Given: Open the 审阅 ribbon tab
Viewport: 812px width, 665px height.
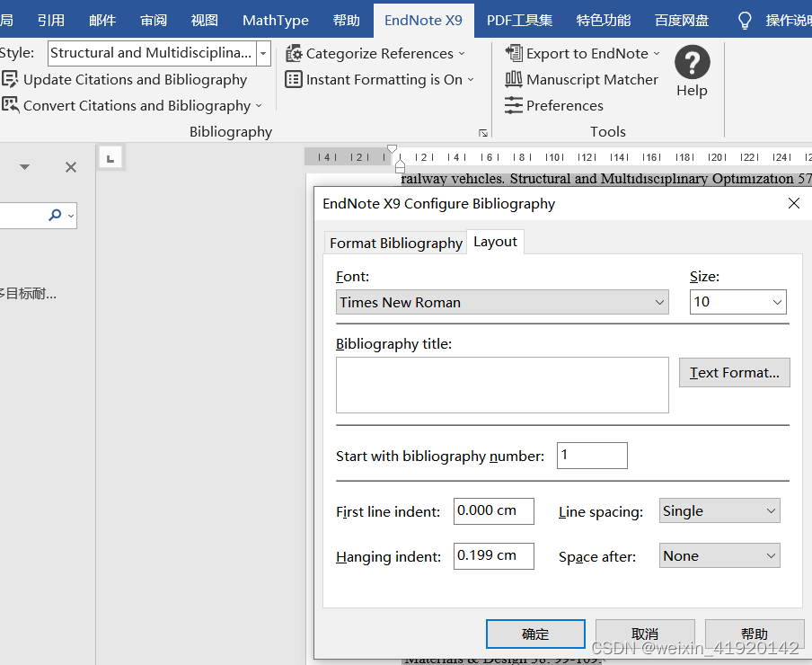Looking at the screenshot, I should point(154,20).
